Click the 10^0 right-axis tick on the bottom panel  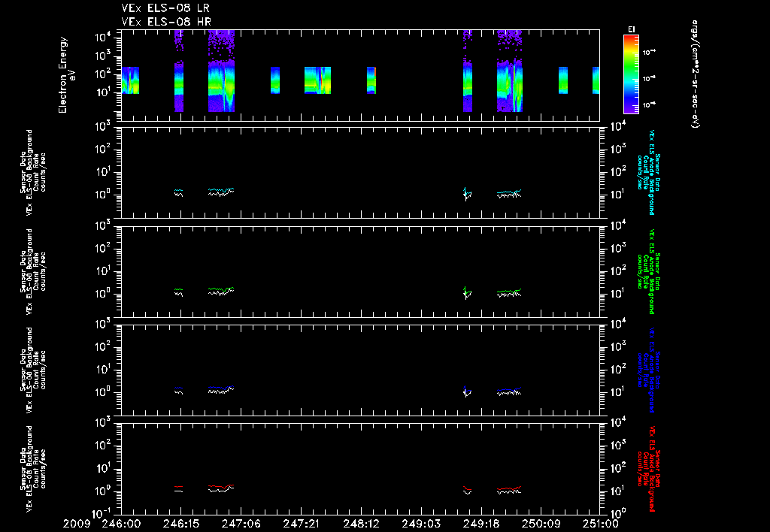pos(617,513)
